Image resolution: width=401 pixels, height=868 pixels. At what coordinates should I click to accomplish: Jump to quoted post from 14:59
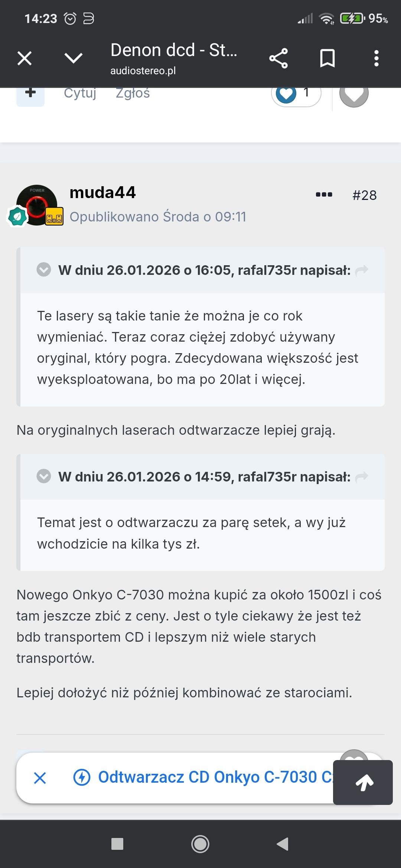coord(362,477)
